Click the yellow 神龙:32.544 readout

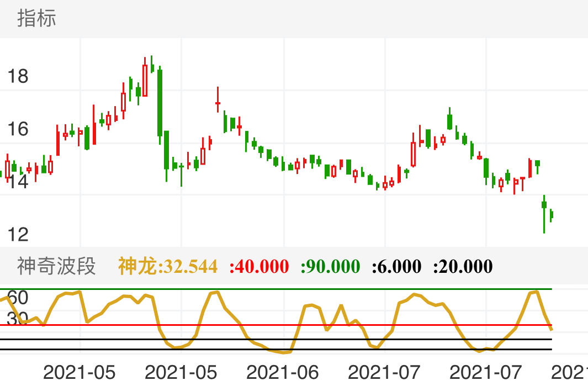[x=168, y=266]
